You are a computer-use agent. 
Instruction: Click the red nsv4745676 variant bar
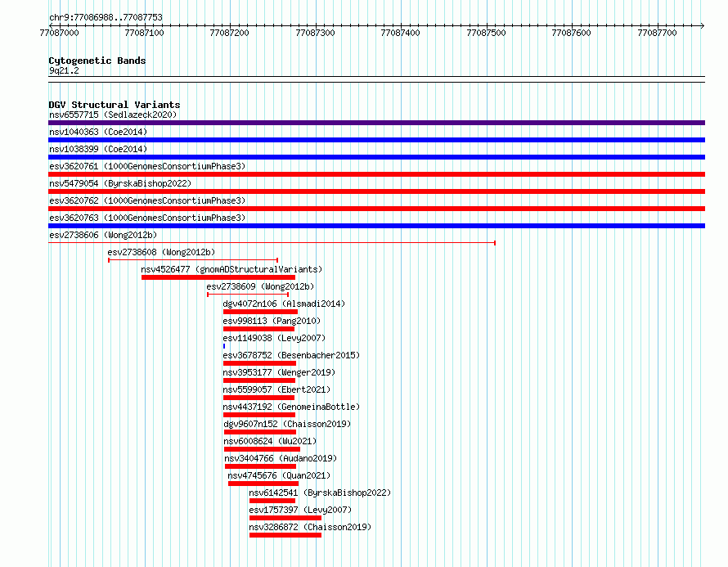(x=263, y=484)
